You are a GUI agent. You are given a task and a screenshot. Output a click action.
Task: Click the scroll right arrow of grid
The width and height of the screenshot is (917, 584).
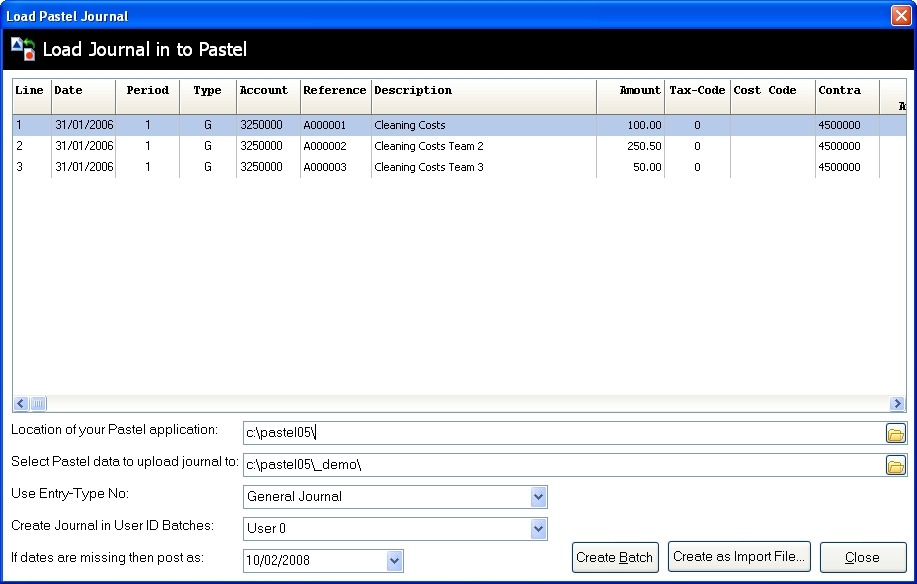(x=897, y=403)
